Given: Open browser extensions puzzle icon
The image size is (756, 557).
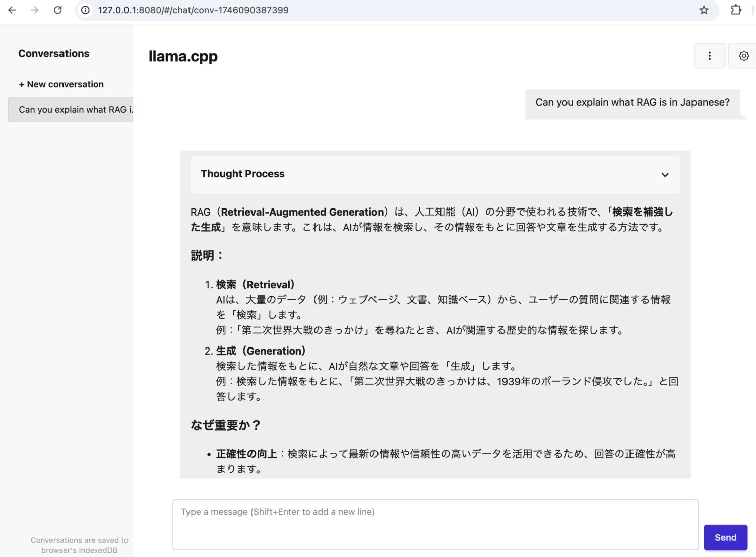Looking at the screenshot, I should tap(736, 10).
